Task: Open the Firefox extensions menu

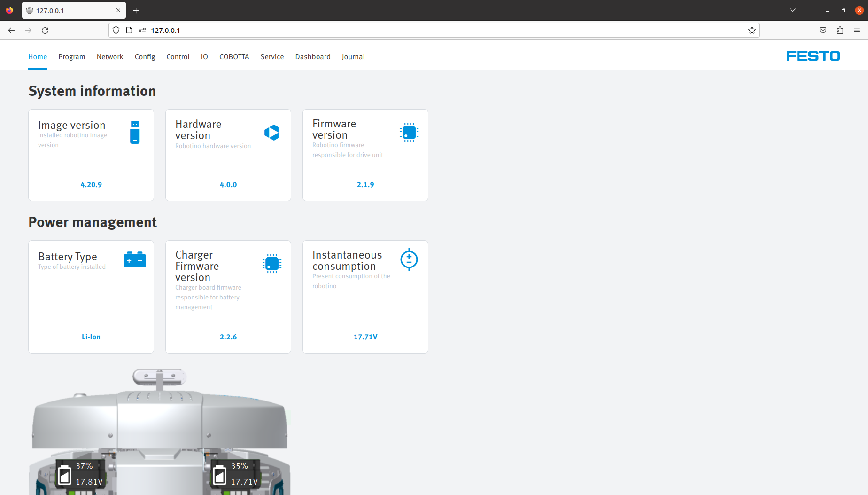Action: (840, 31)
